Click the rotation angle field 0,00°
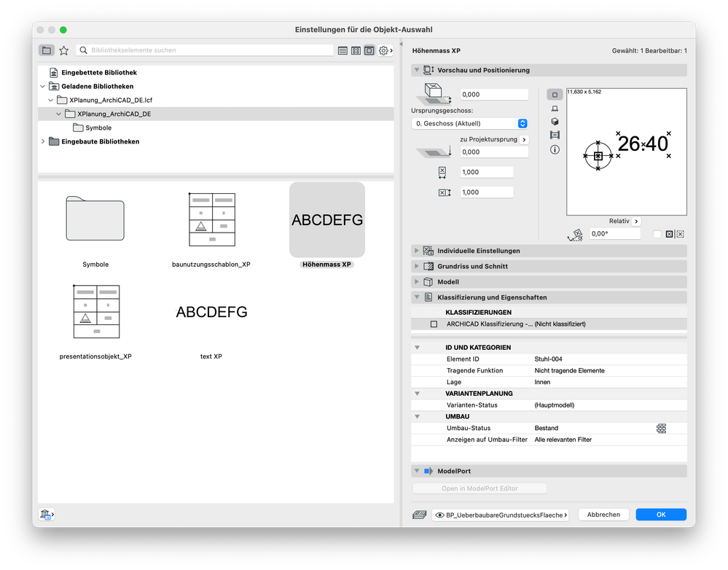The width and height of the screenshot is (728, 570). click(615, 234)
